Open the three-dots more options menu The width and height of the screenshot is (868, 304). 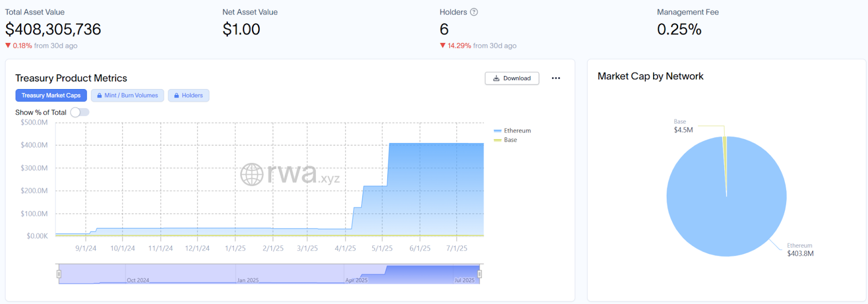pyautogui.click(x=556, y=78)
